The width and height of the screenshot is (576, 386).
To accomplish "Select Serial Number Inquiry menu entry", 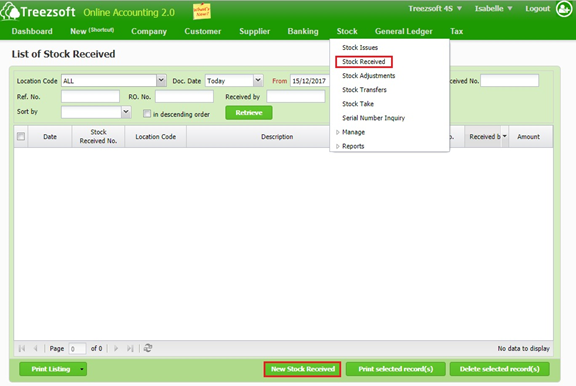I will (x=373, y=118).
